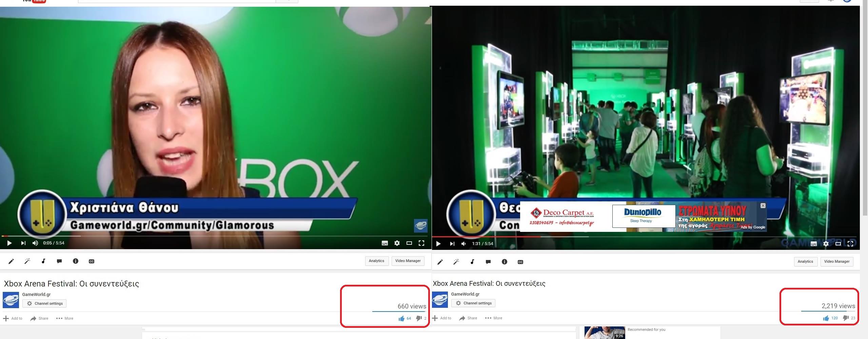
Task: Click the pencil edit icon under right video
Action: (440, 262)
